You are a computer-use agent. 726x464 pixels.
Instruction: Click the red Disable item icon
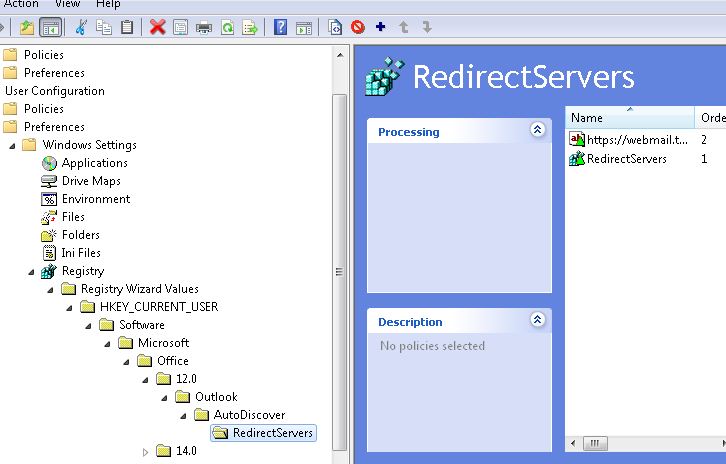point(357,27)
